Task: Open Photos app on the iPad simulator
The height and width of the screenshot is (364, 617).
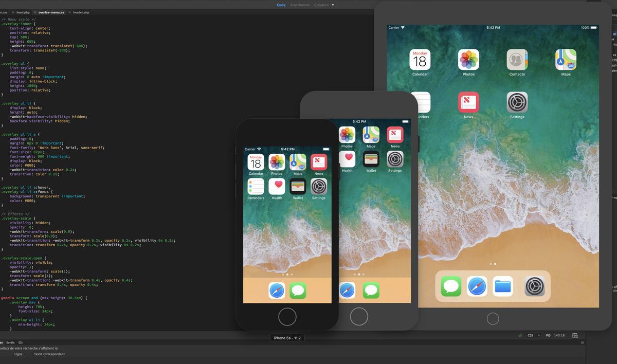Action: tap(468, 60)
